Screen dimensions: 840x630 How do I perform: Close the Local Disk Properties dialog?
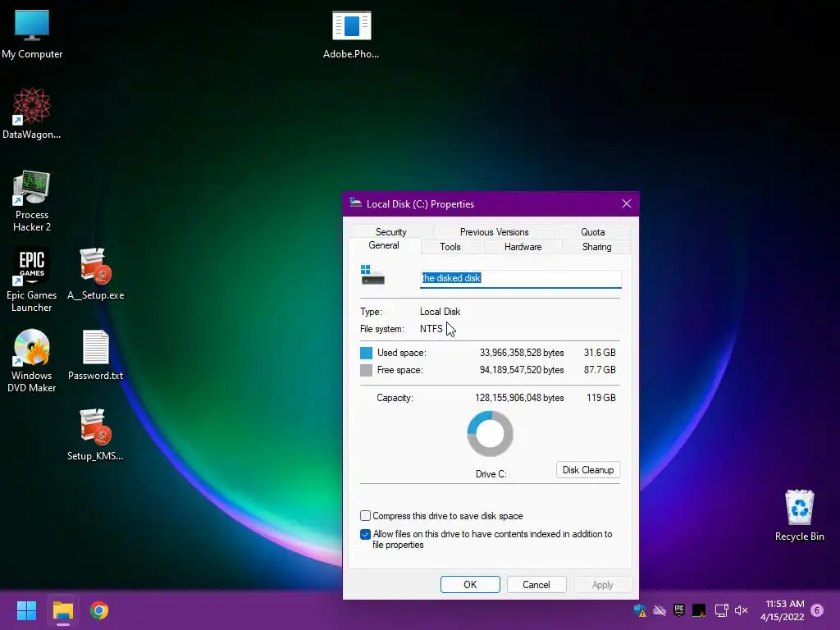point(626,203)
